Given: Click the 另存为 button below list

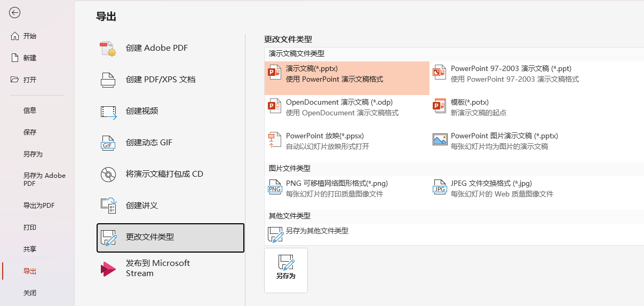Looking at the screenshot, I should click(x=286, y=270).
